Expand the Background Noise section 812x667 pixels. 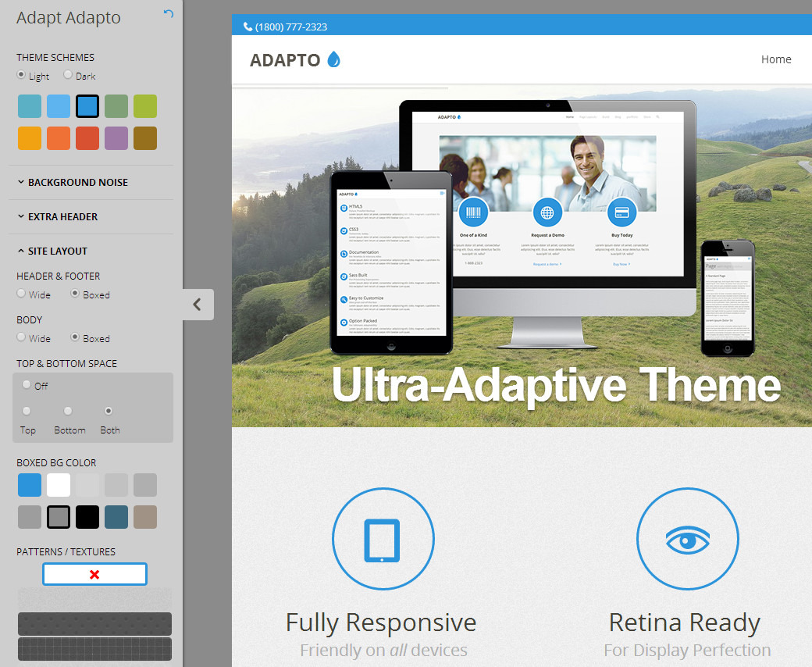77,182
